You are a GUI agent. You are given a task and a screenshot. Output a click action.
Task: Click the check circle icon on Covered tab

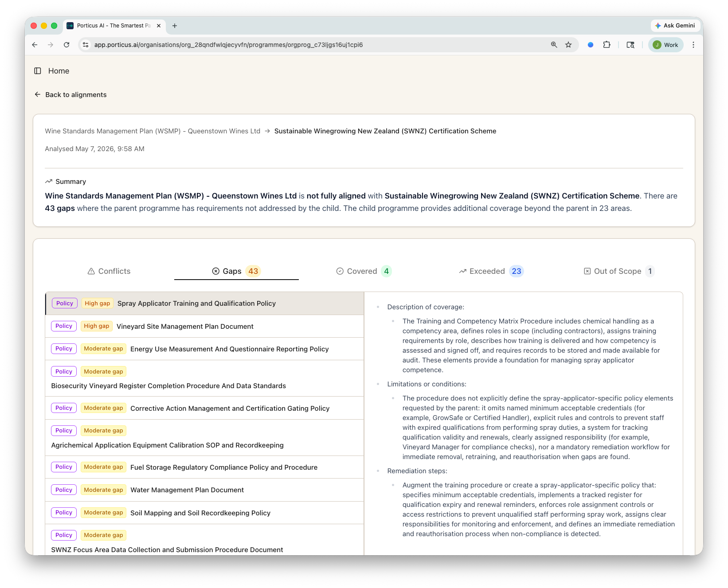(x=340, y=271)
